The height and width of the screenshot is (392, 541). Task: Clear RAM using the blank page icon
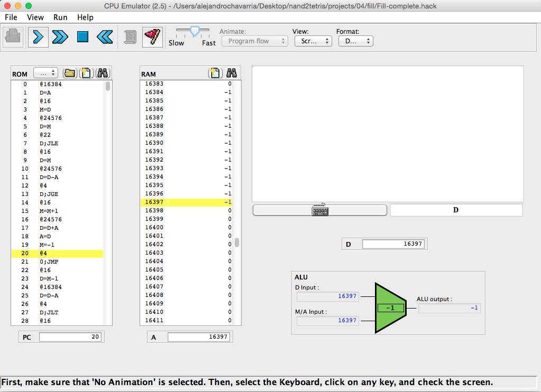(x=215, y=73)
